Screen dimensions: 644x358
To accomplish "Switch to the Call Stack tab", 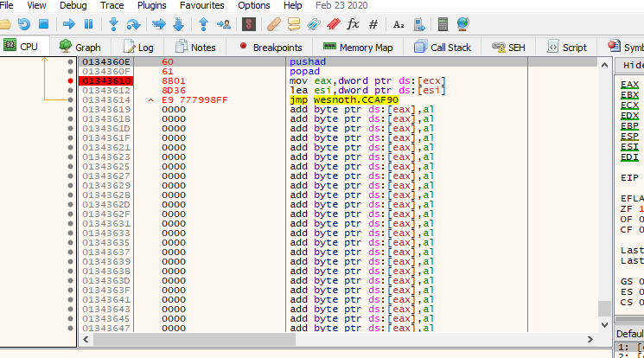I will [x=443, y=48].
